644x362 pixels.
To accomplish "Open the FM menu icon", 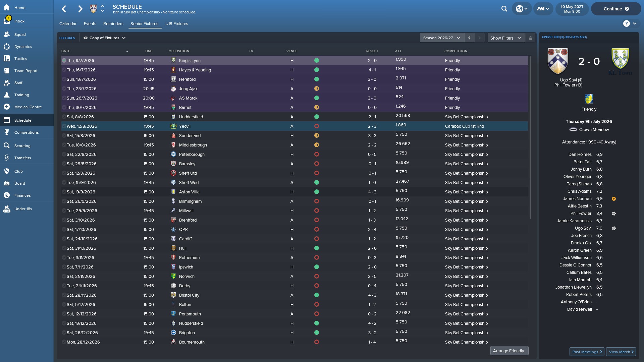I will pyautogui.click(x=543, y=9).
